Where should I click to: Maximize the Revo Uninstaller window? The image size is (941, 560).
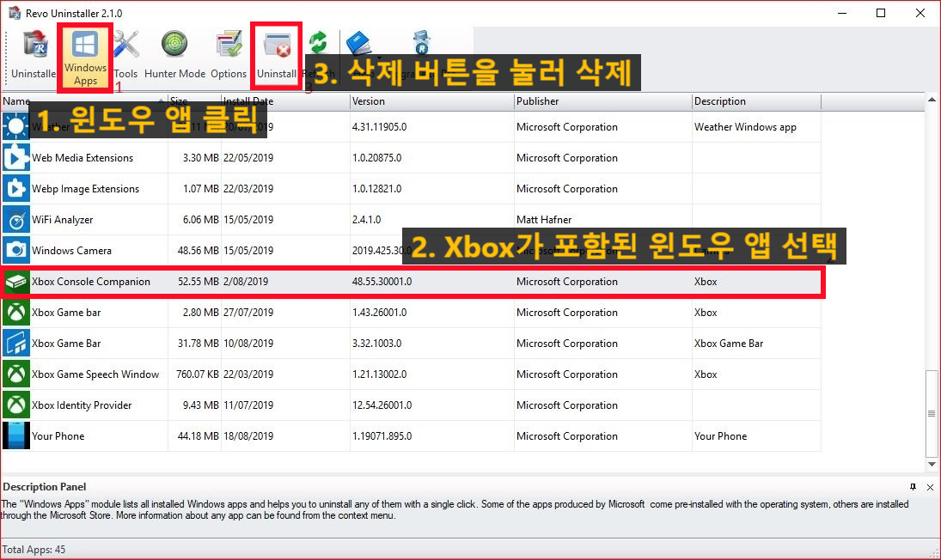click(880, 13)
